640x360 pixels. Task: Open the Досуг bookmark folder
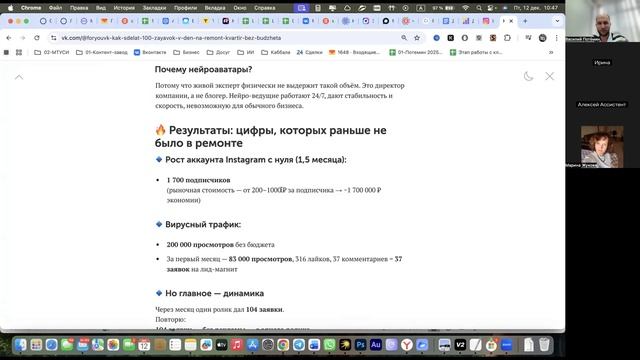point(218,52)
